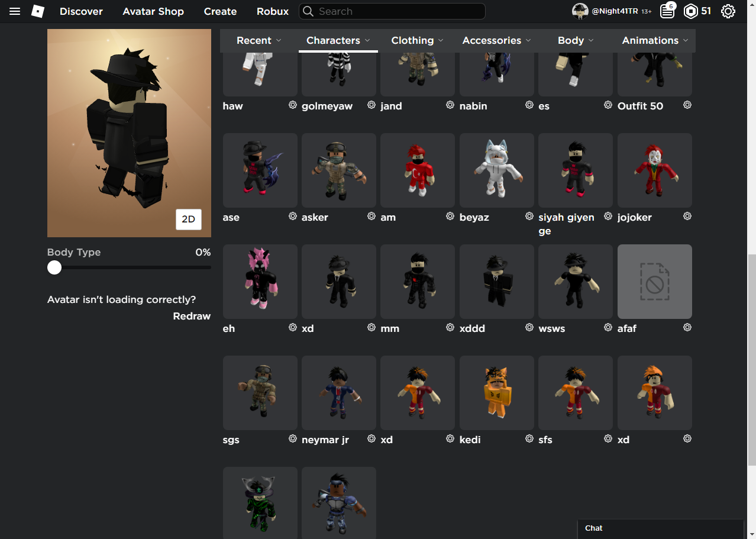Image resolution: width=756 pixels, height=539 pixels.
Task: Select the sgs soldier outfit thumbnail
Action: click(x=260, y=393)
